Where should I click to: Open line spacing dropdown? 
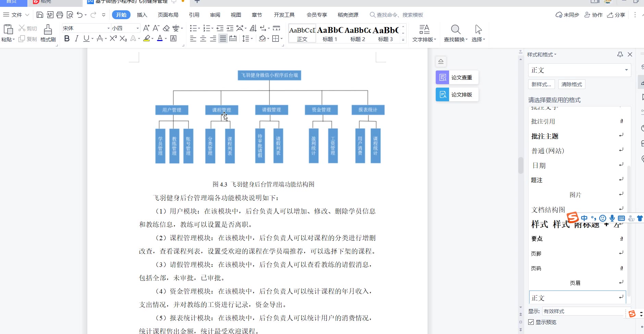pyautogui.click(x=247, y=38)
